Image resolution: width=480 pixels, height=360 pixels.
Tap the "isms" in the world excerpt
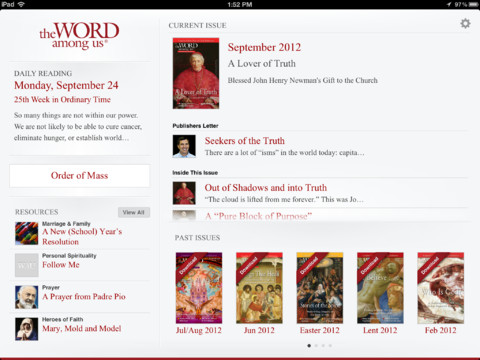285,153
